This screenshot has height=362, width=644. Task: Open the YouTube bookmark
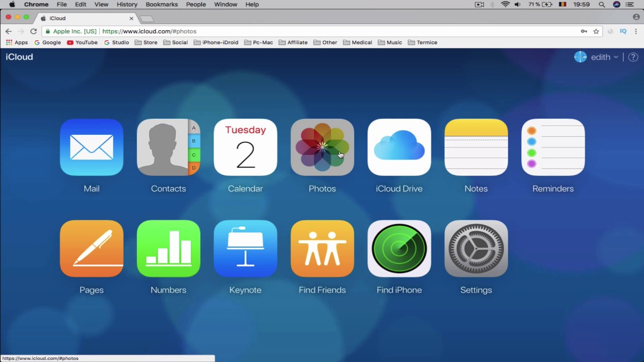82,43
